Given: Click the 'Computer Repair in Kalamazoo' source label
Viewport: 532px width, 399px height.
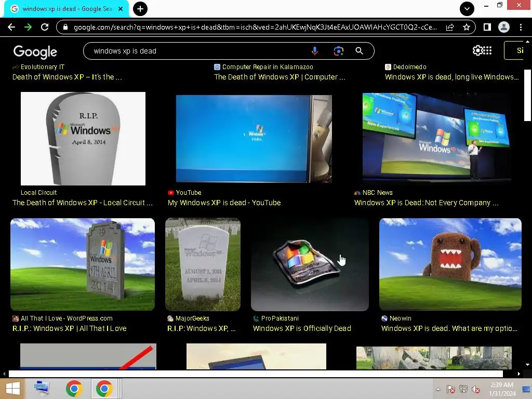Looking at the screenshot, I should point(268,67).
